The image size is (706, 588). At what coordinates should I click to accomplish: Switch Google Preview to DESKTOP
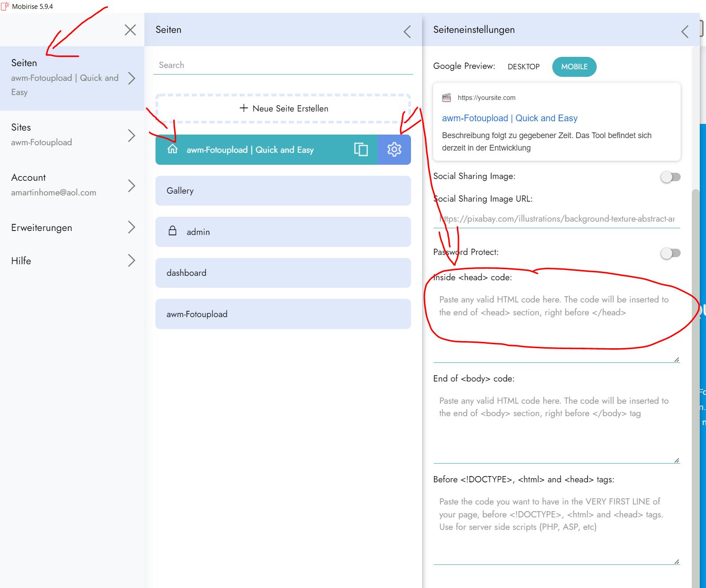coord(523,67)
